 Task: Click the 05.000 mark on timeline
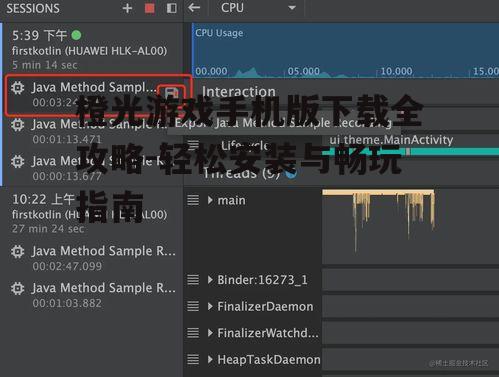pyautogui.click(x=303, y=71)
